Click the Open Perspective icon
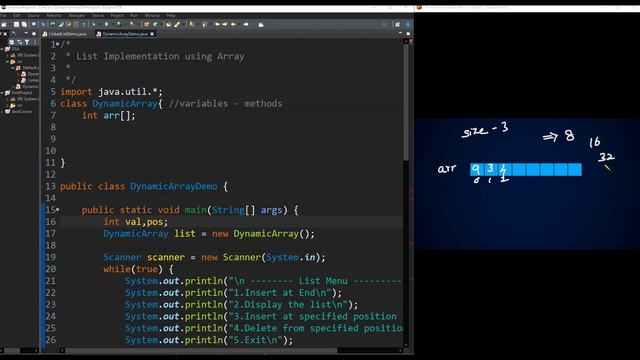 tap(397, 24)
